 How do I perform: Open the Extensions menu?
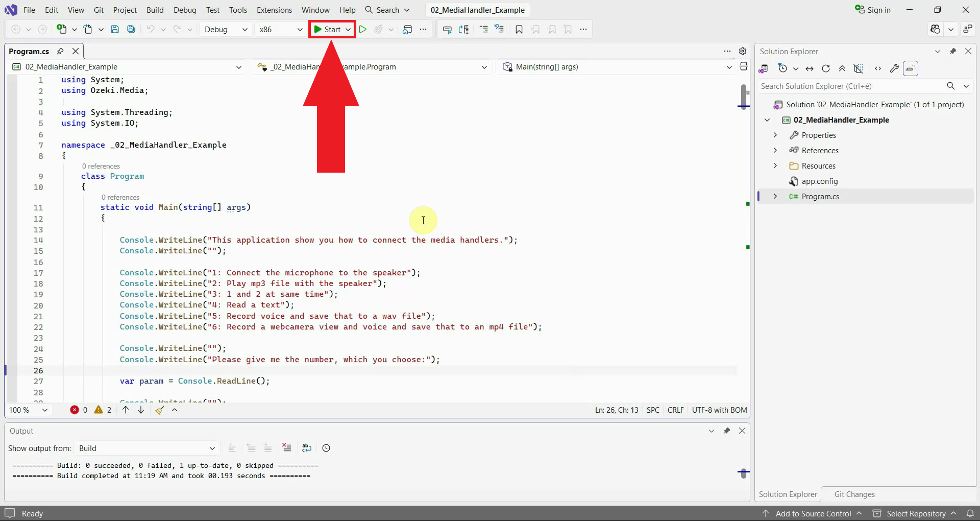click(x=274, y=10)
